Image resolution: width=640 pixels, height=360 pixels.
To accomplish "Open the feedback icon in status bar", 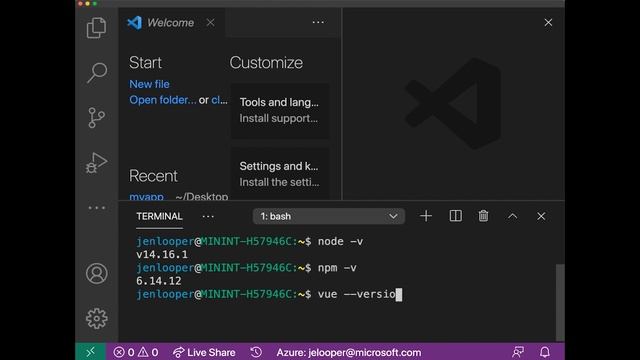I will 518,352.
